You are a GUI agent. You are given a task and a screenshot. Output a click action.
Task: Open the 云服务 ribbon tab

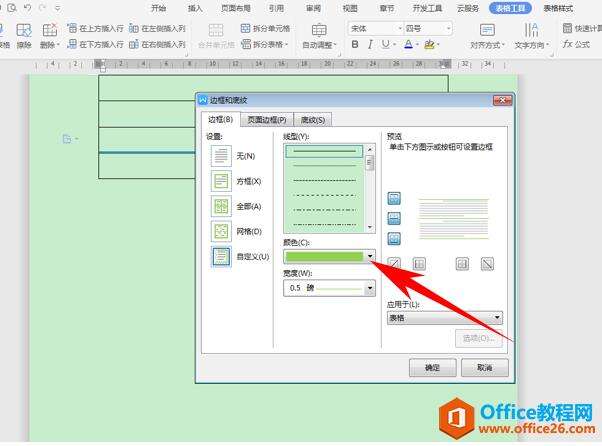468,8
